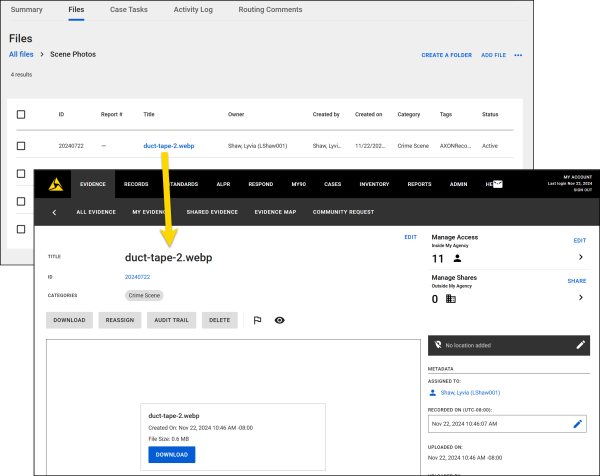Expand Manage Shares with the chevron arrow
600x476 pixels.
point(580,297)
